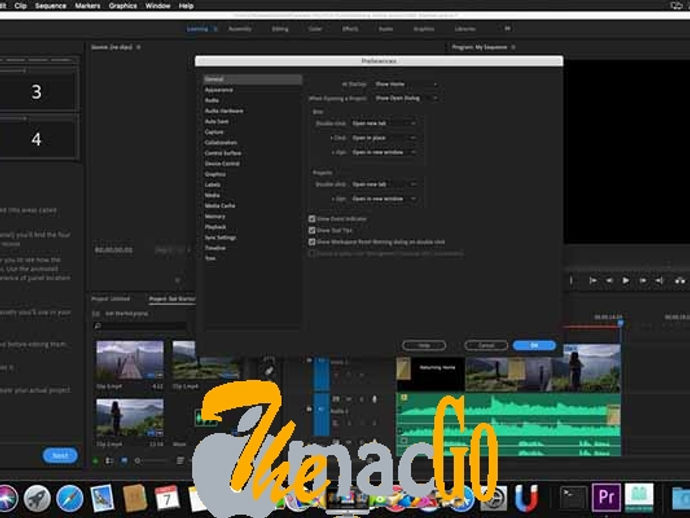Click the Play button in Program monitor
The image size is (690, 518).
tap(625, 280)
